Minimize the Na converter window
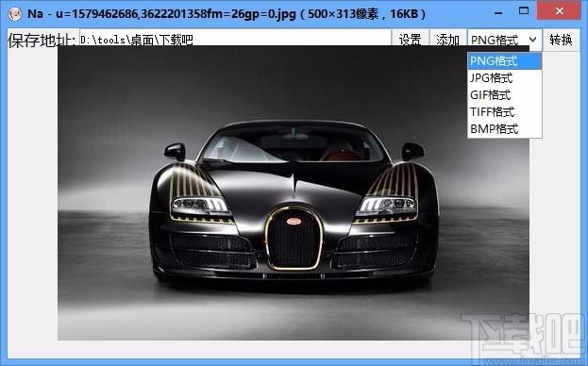The image size is (588, 366). (x=498, y=12)
